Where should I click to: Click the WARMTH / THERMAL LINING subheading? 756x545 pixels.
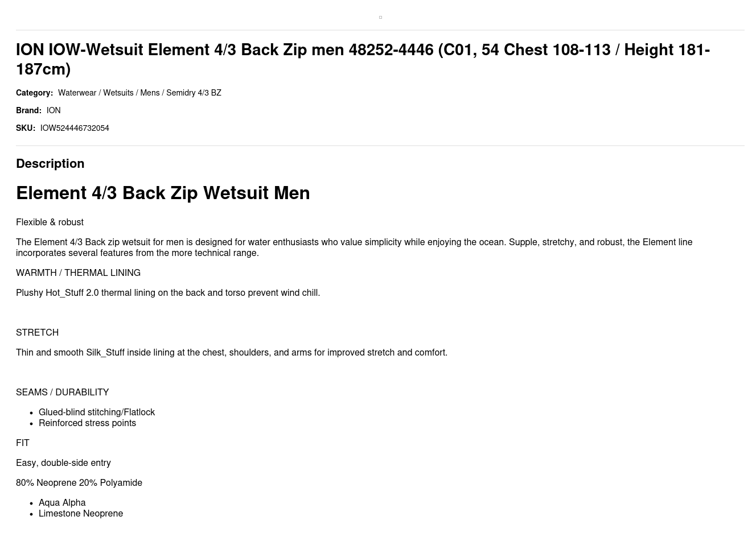(x=78, y=273)
